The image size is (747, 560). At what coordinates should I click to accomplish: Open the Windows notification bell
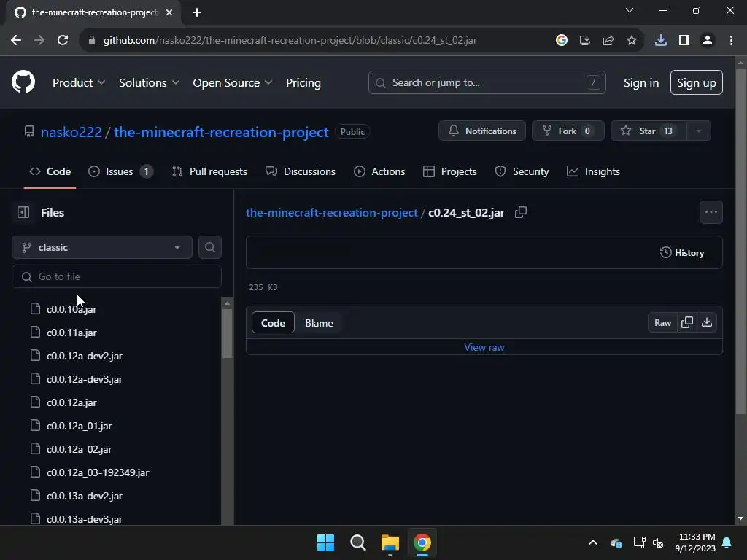[x=727, y=542]
